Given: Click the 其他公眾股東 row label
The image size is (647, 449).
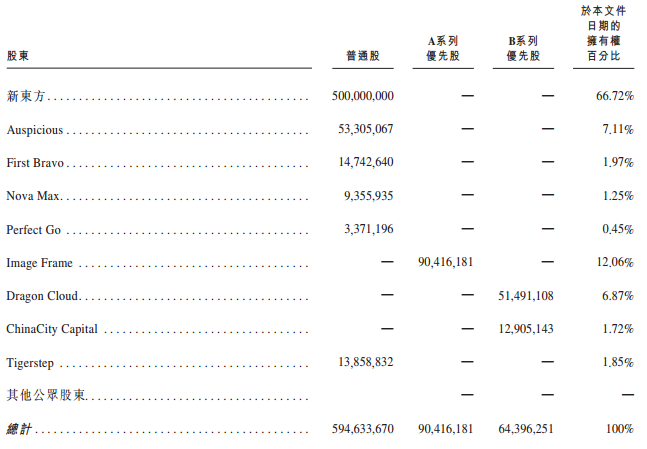Looking at the screenshot, I should (46, 395).
